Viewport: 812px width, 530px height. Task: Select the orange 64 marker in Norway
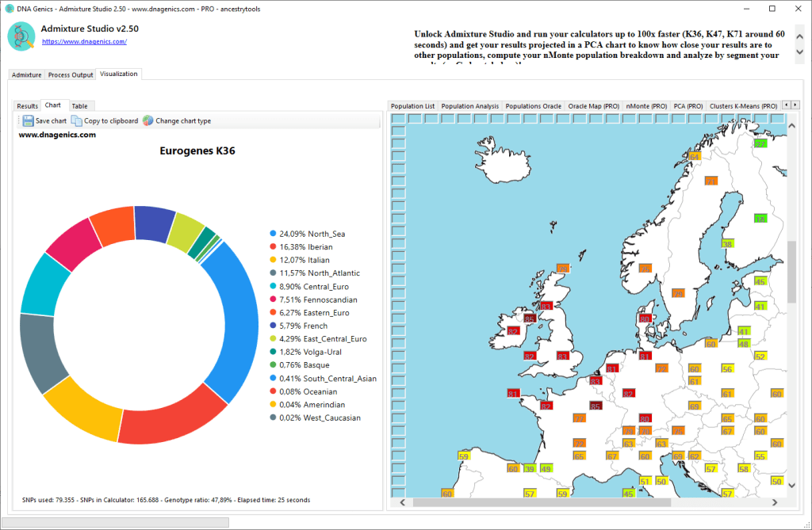click(x=695, y=156)
